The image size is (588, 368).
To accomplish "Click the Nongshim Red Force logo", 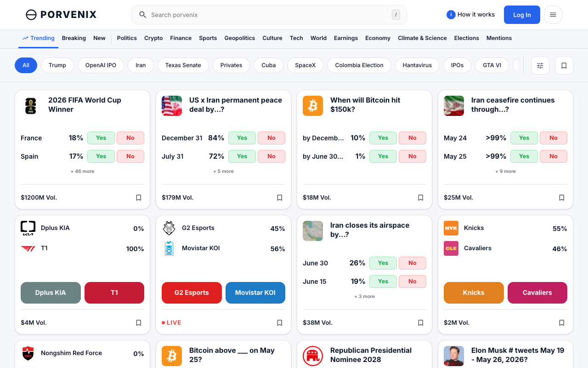I will click(x=28, y=353).
